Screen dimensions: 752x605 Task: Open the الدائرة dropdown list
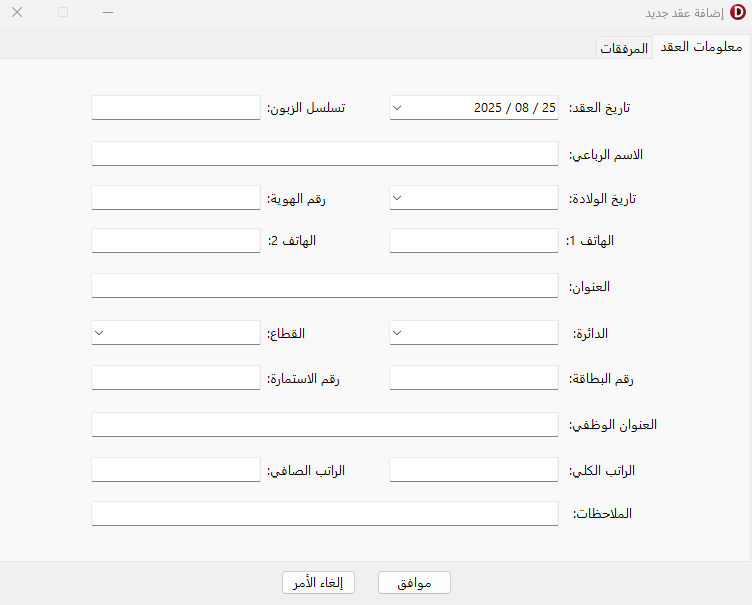397,333
